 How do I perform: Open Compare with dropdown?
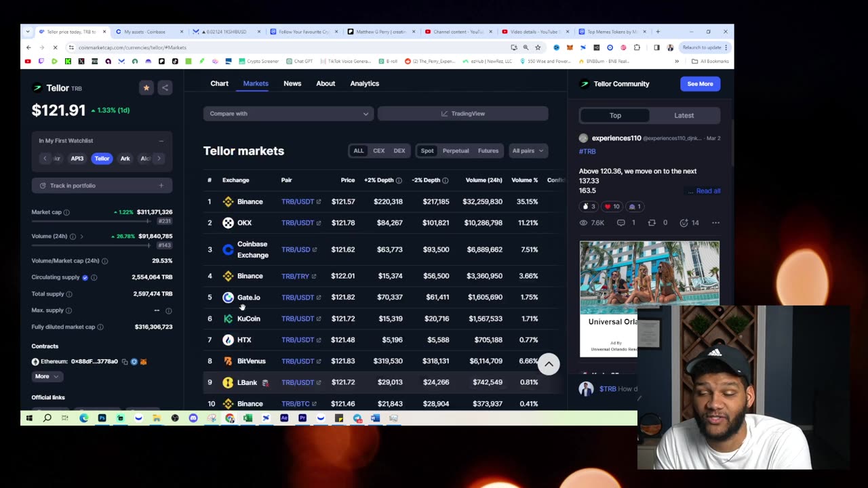click(x=288, y=113)
